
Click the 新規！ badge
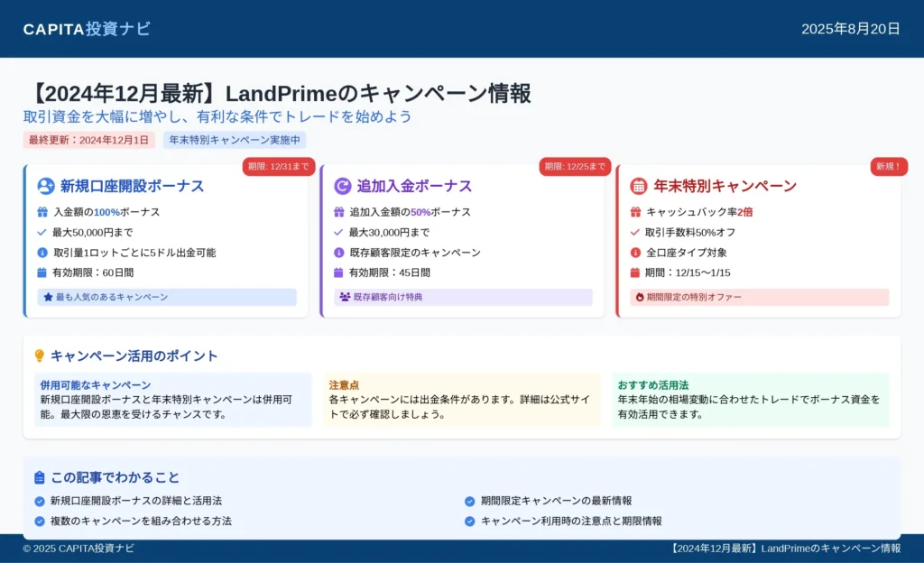[x=889, y=167]
